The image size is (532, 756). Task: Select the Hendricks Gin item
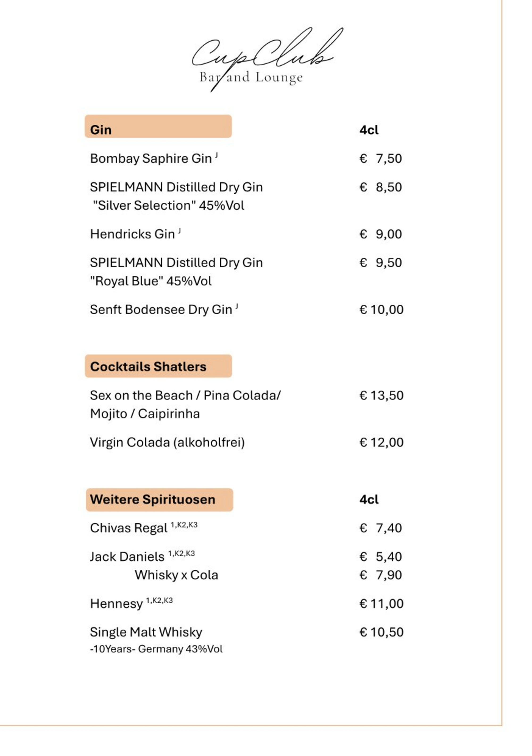(x=135, y=234)
